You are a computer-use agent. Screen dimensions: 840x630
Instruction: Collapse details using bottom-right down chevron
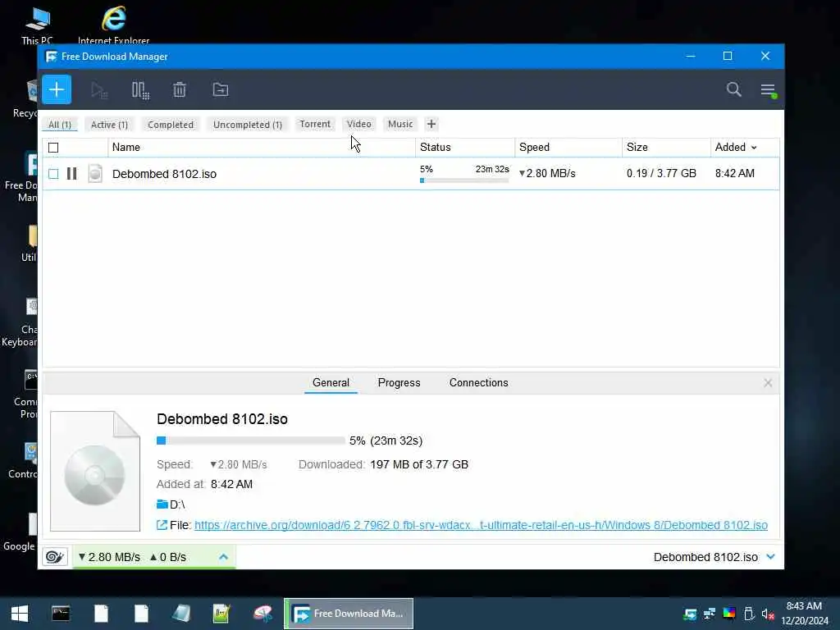(x=770, y=557)
